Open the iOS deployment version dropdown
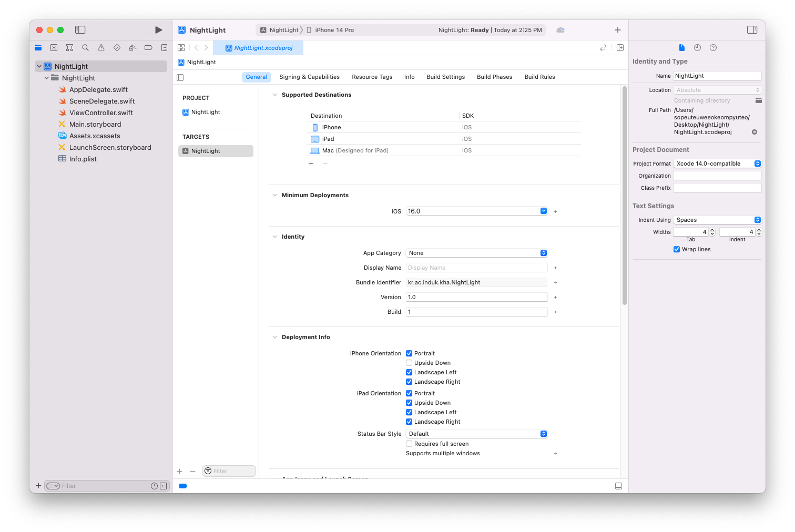The image size is (795, 532). pos(543,211)
